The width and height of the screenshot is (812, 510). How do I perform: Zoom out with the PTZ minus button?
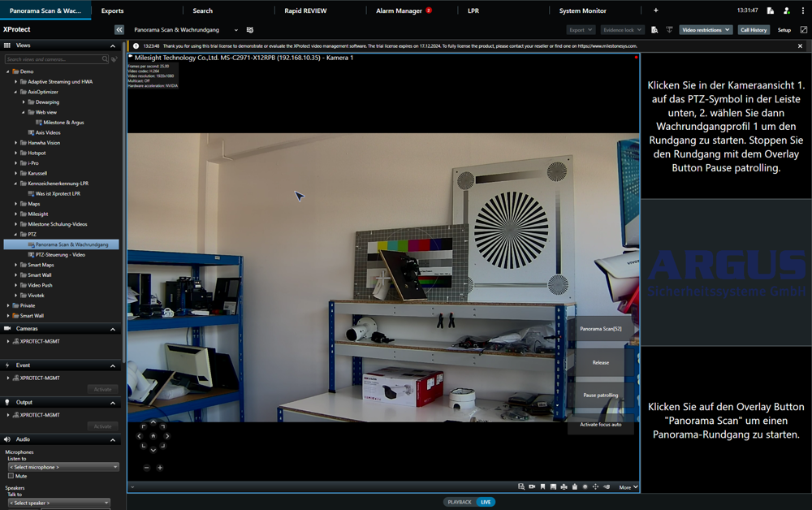[147, 468]
